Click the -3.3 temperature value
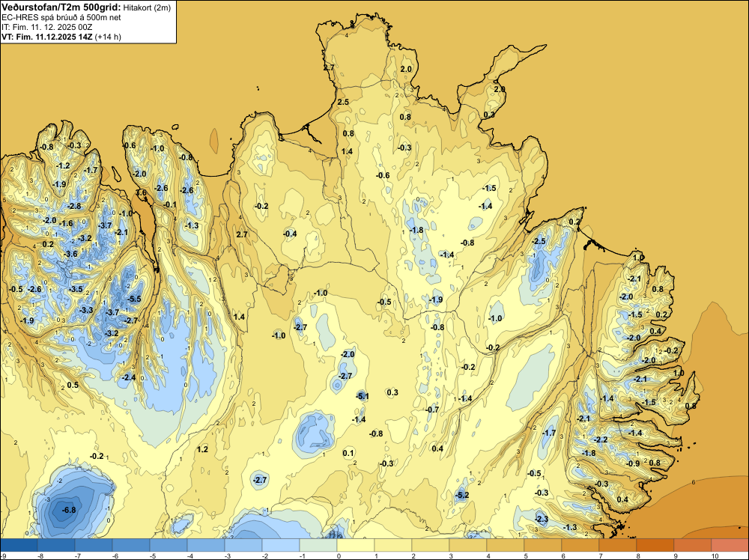This screenshot has width=749, height=560. click(x=86, y=310)
